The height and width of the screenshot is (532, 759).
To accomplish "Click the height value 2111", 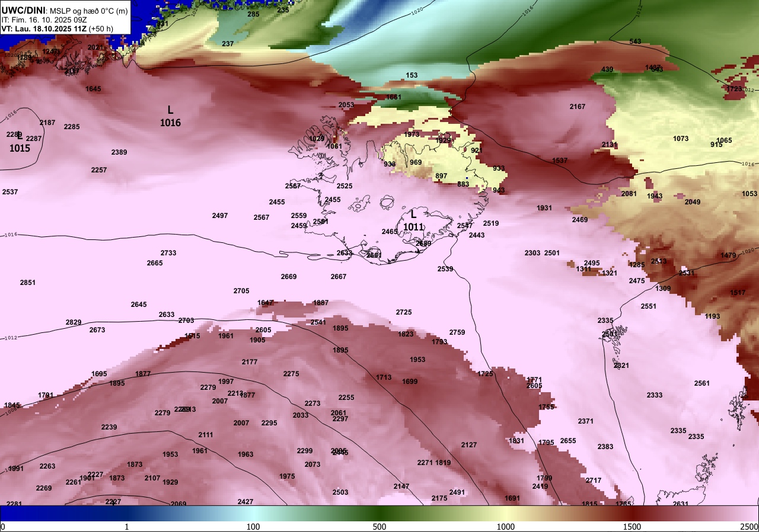I will (206, 435).
